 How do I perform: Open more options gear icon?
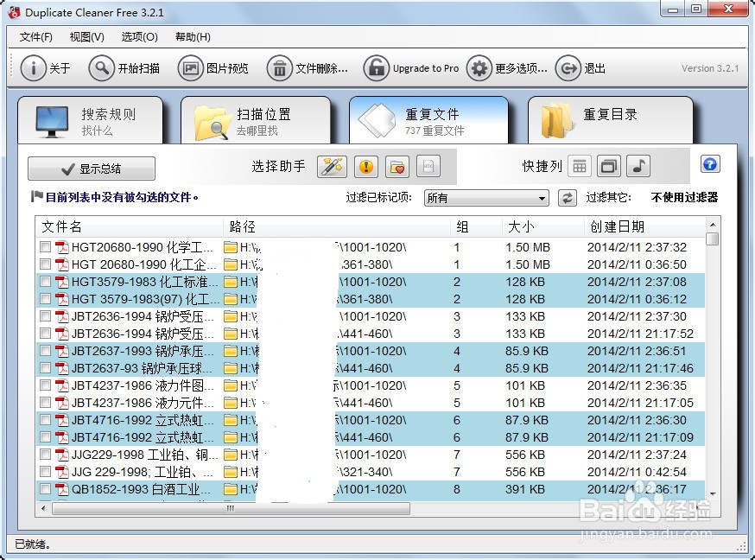(x=479, y=68)
